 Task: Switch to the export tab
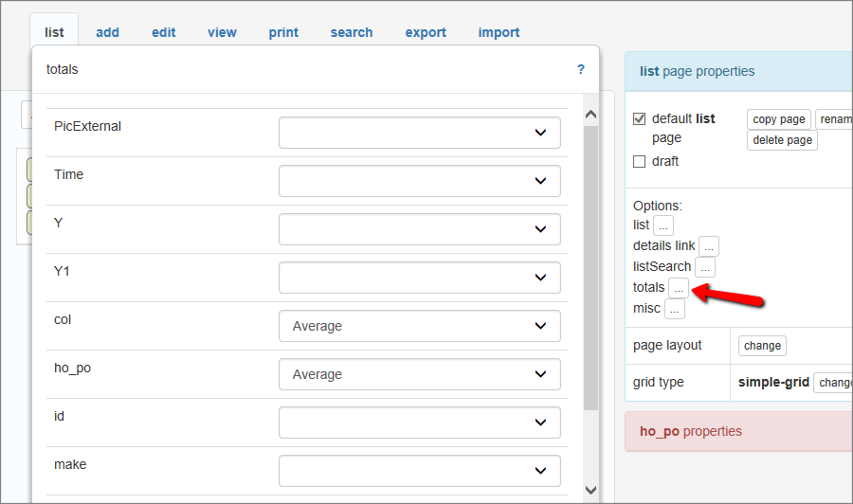tap(426, 32)
